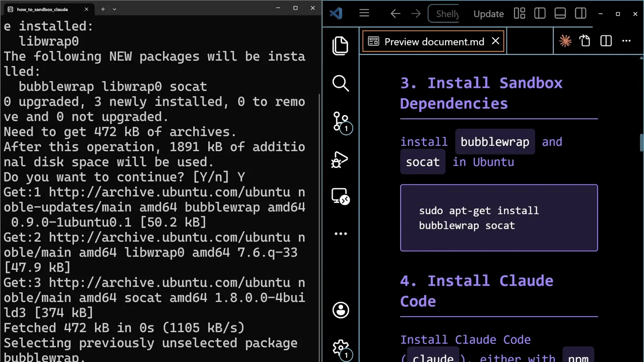This screenshot has width=644, height=362.
Task: Go forward with the right arrow
Action: click(x=416, y=14)
